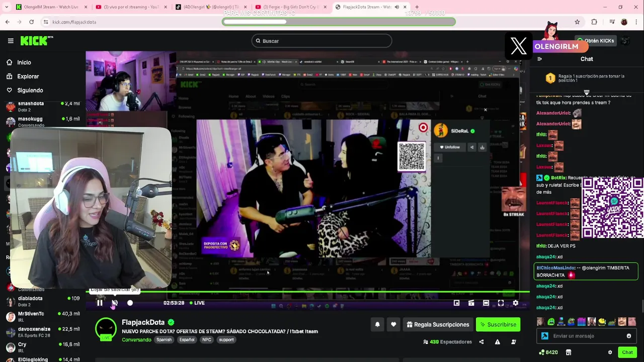Click the first quick emote
644x362 pixels.
(x=540, y=322)
